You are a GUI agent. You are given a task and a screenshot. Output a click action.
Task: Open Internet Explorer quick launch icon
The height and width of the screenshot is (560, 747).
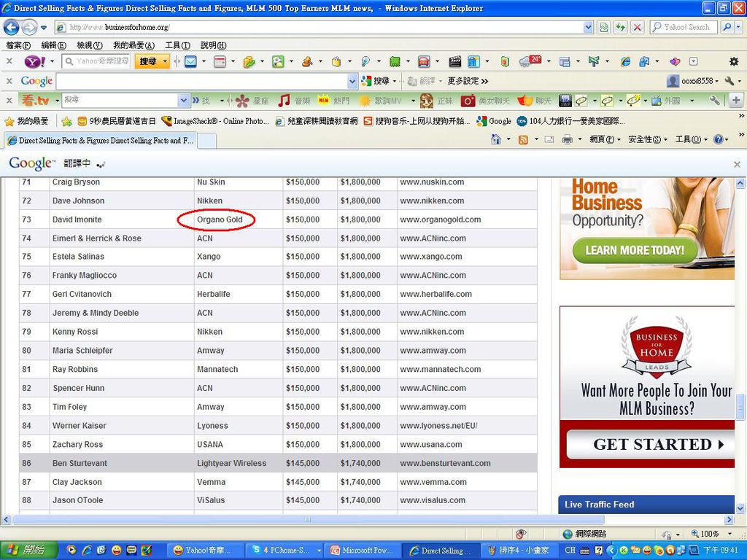tap(86, 550)
